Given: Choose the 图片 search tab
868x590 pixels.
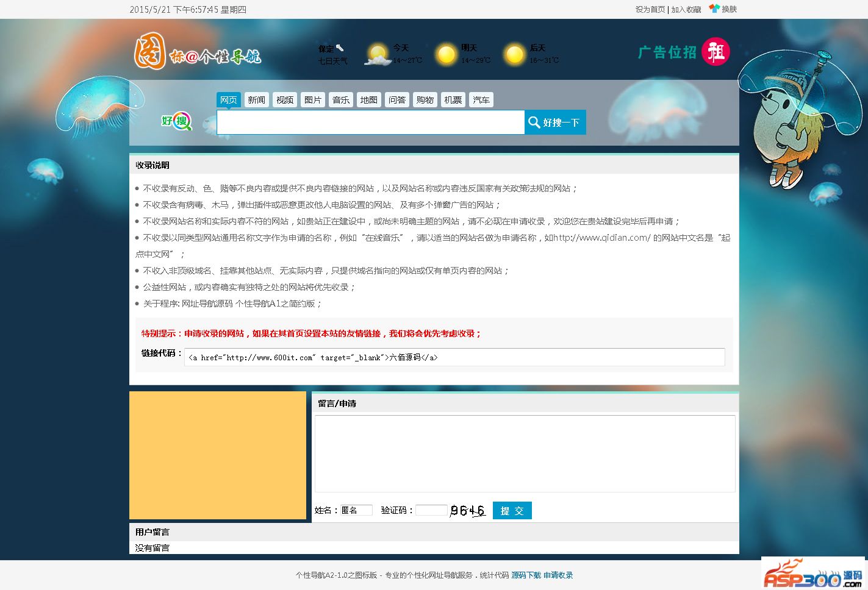Looking at the screenshot, I should [x=313, y=100].
